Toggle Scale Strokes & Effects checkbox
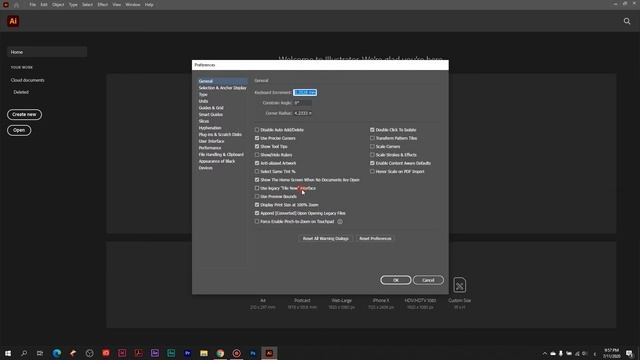The image size is (640, 360). pos(372,155)
